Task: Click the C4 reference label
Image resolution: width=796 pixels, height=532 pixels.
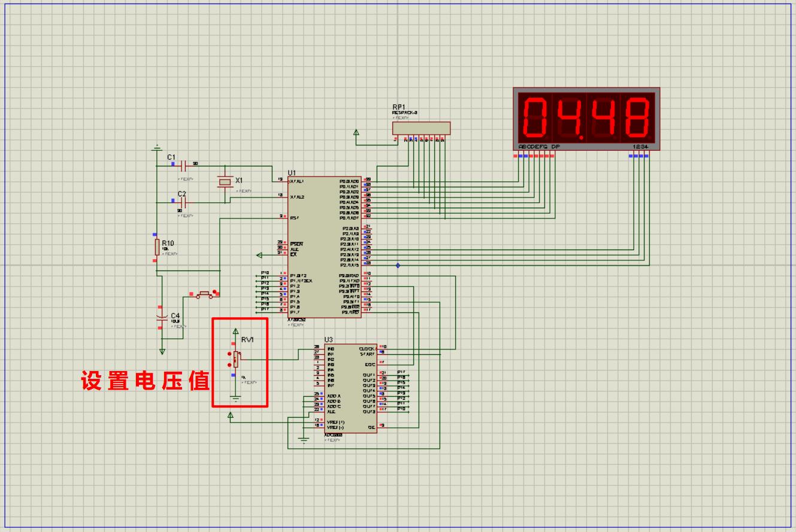Action: coord(175,315)
